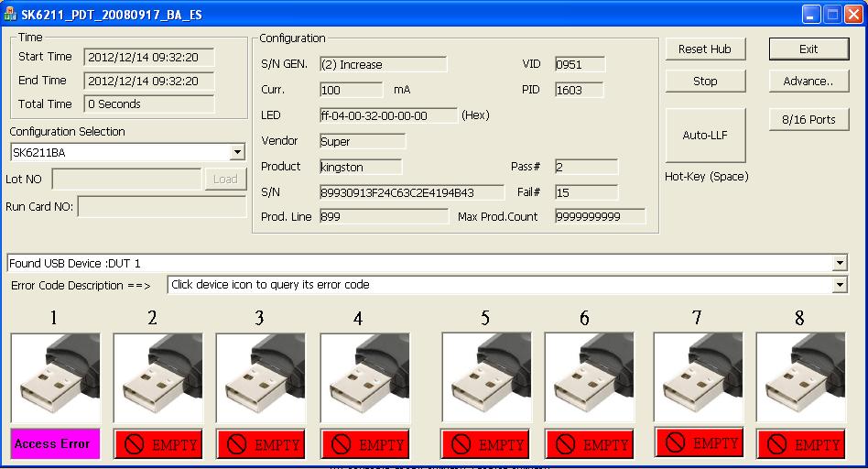Click the Run Card NO input field
Screen dimensions: 868x469
pyautogui.click(x=162, y=206)
